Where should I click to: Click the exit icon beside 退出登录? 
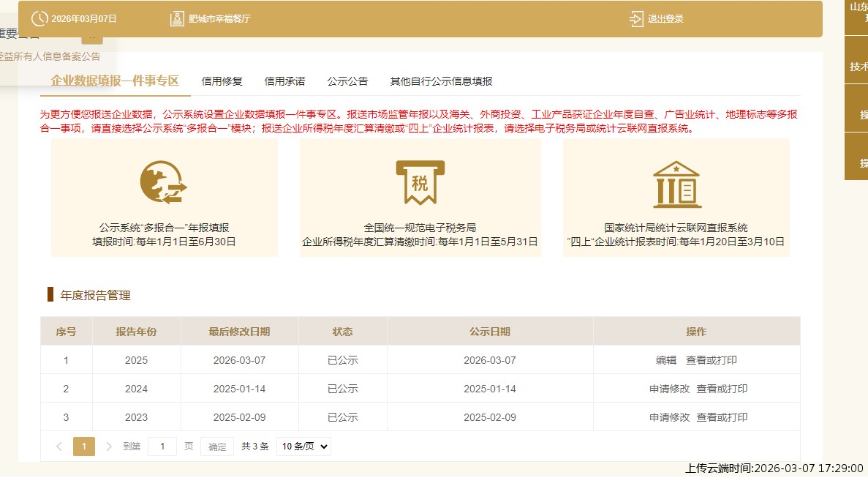635,18
